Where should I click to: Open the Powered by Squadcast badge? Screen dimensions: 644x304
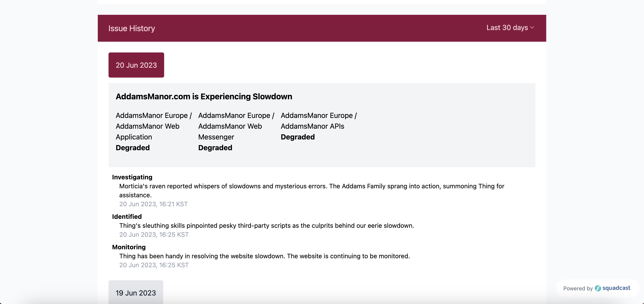(596, 288)
